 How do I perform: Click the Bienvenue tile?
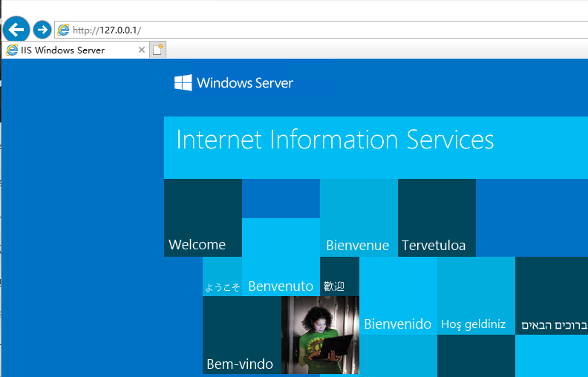pos(359,217)
